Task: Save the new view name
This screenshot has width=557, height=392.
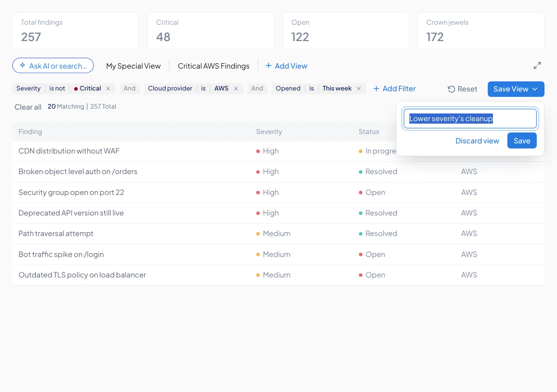Action: (x=522, y=141)
